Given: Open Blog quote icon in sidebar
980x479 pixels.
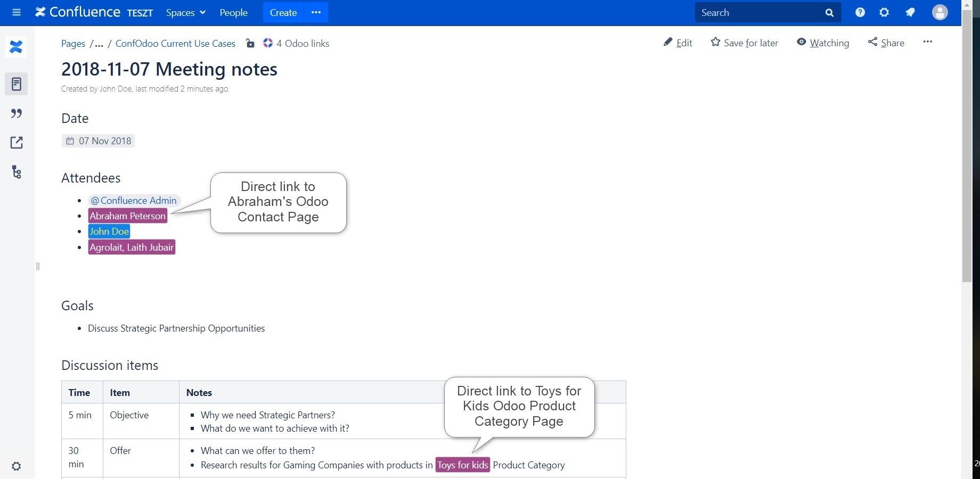Looking at the screenshot, I should [17, 113].
